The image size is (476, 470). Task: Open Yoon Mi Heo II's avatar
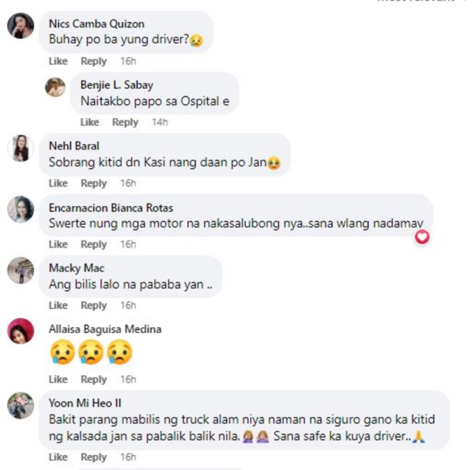(21, 406)
